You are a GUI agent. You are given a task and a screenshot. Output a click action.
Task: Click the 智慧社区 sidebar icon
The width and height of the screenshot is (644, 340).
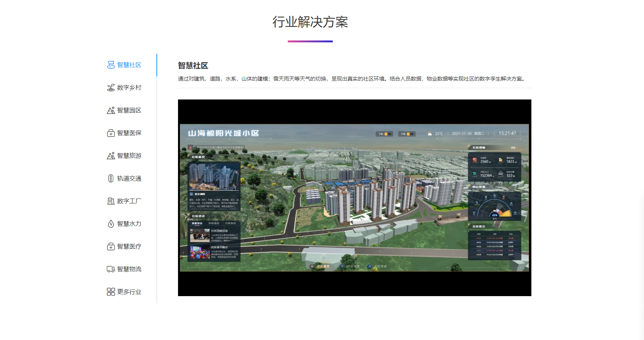pos(111,65)
